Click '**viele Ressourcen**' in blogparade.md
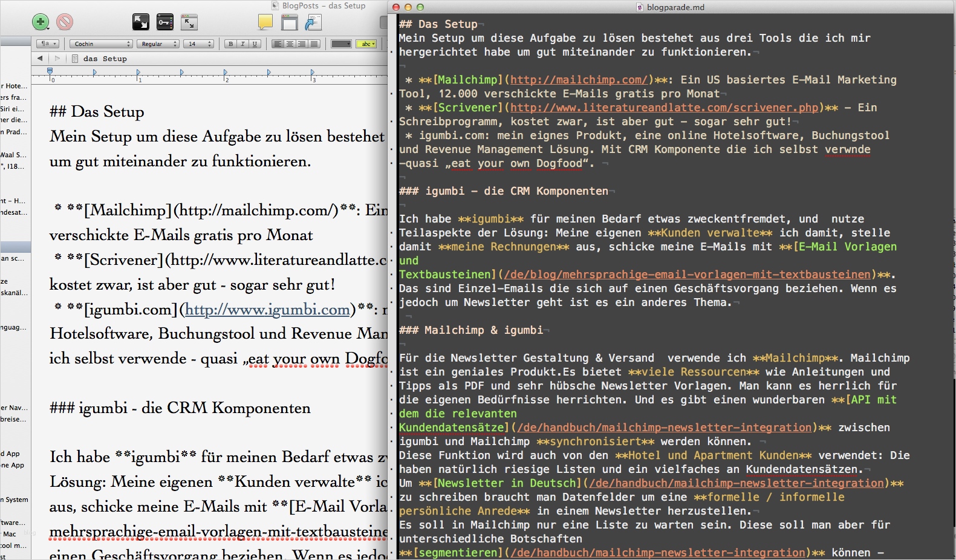The height and width of the screenshot is (560, 956). point(694,372)
